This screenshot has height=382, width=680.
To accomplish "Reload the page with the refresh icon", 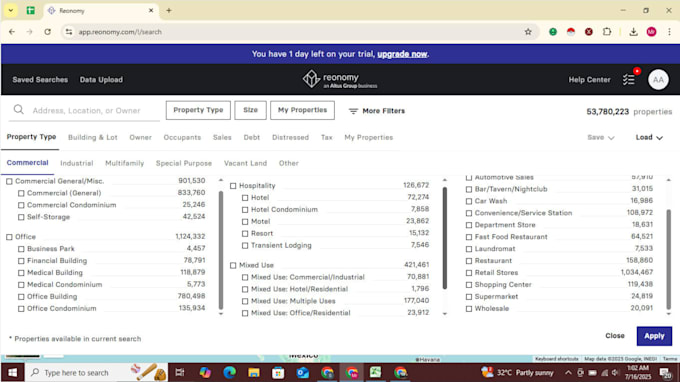I will (x=48, y=32).
